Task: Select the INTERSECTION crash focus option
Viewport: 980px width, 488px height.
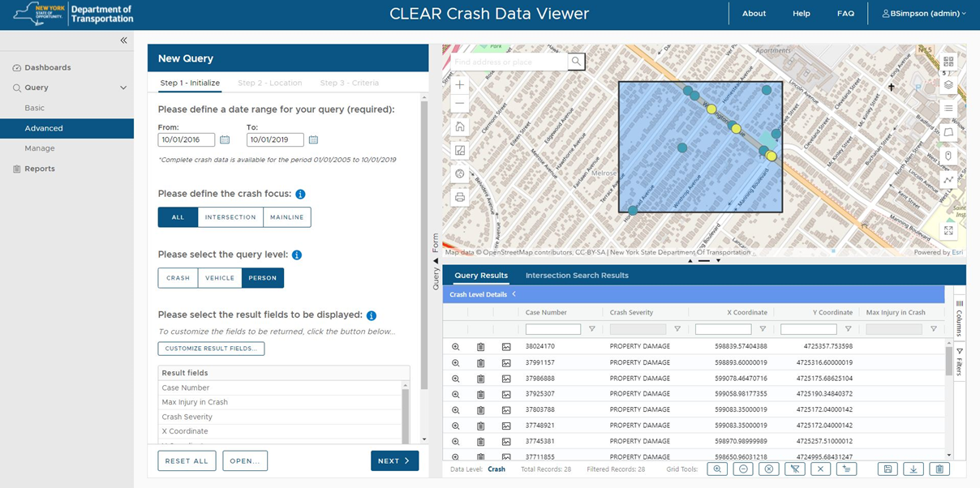Action: pyautogui.click(x=230, y=217)
